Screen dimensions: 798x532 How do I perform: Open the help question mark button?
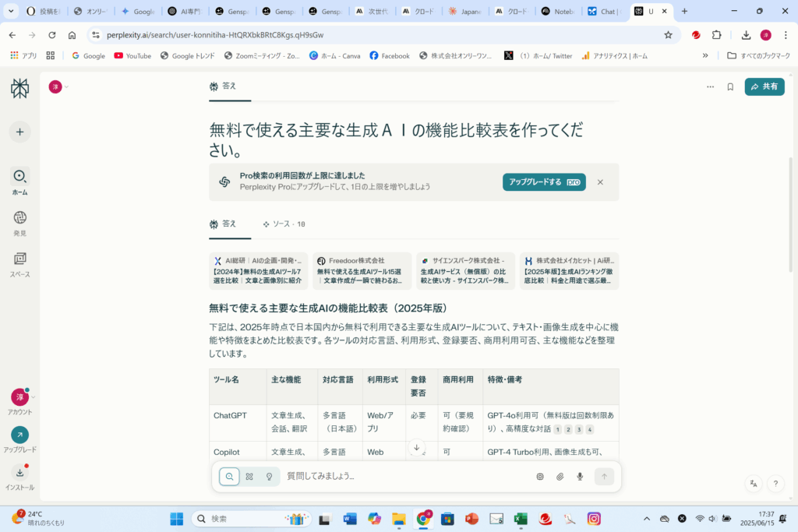[775, 484]
